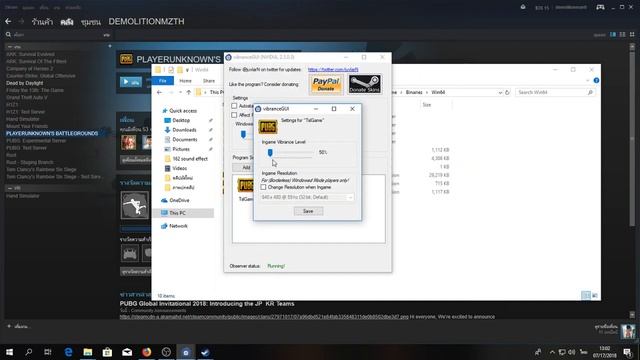Click the PUBG logo beside the Steam game title
The height and width of the screenshot is (360, 640).
click(126, 60)
